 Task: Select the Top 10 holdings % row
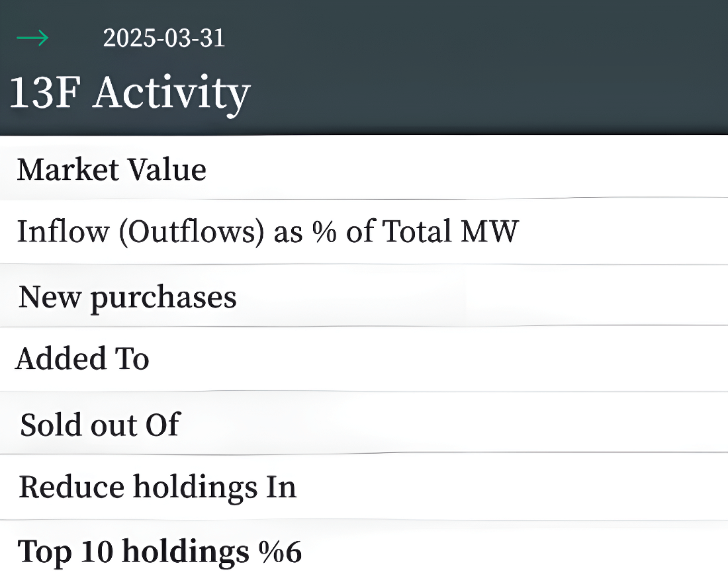pyautogui.click(x=364, y=552)
